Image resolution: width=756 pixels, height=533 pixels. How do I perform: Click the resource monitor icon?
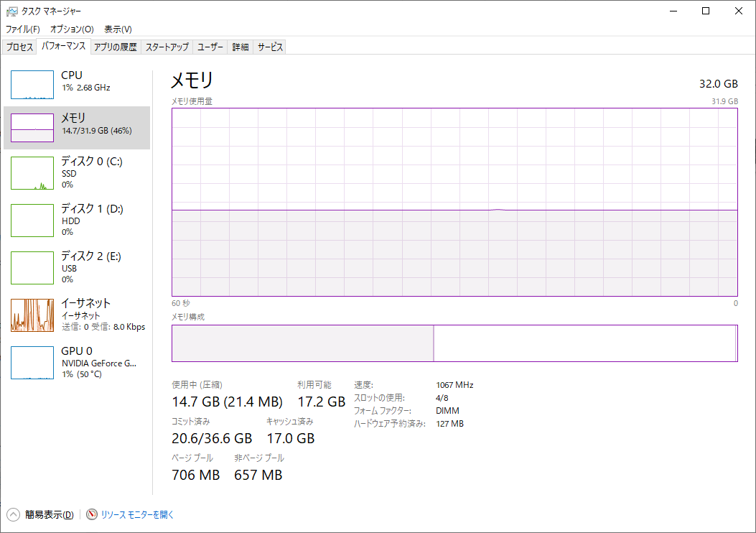click(91, 514)
